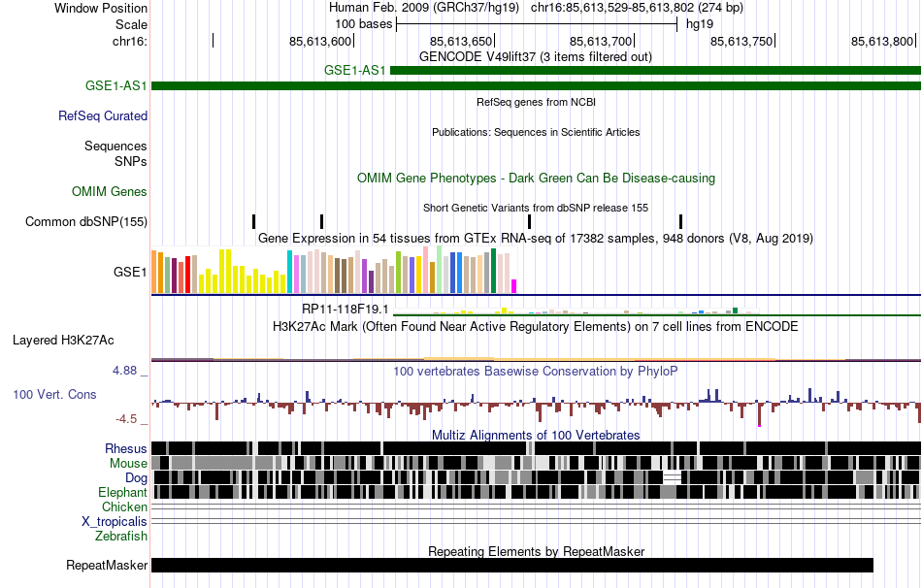The width and height of the screenshot is (922, 588).
Task: Click the hg19 label beside scale bar
Action: click(x=700, y=24)
